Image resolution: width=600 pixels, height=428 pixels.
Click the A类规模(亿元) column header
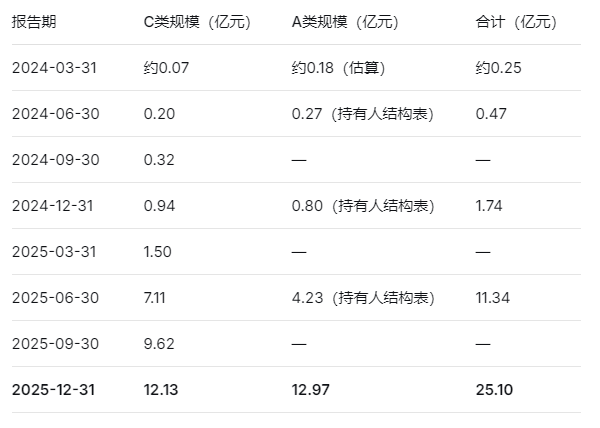(345, 22)
